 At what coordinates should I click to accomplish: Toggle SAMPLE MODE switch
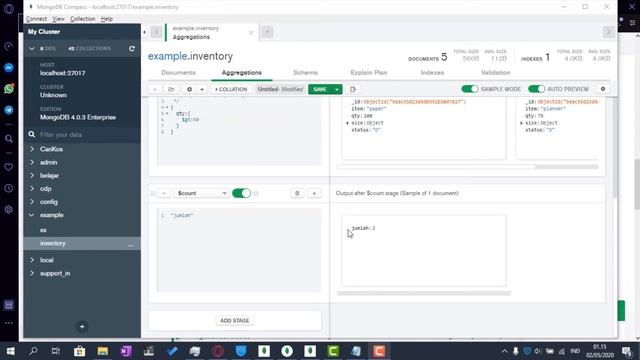point(469,89)
